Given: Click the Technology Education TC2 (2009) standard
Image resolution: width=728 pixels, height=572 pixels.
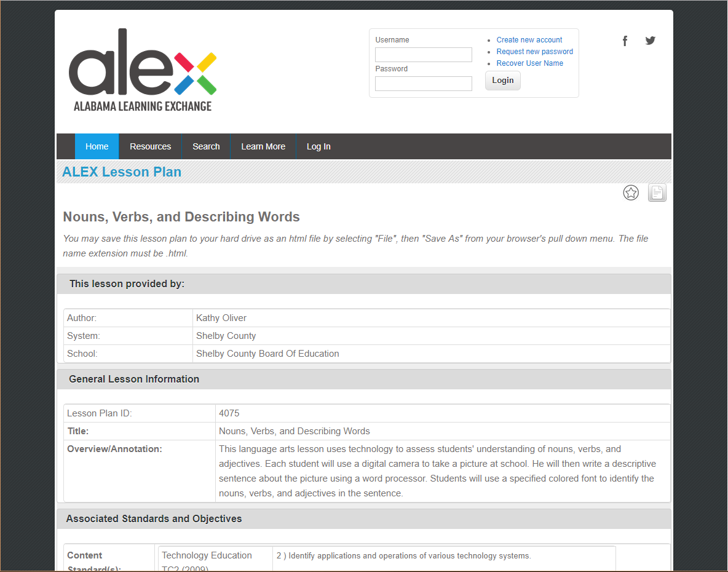Looking at the screenshot, I should (207, 560).
